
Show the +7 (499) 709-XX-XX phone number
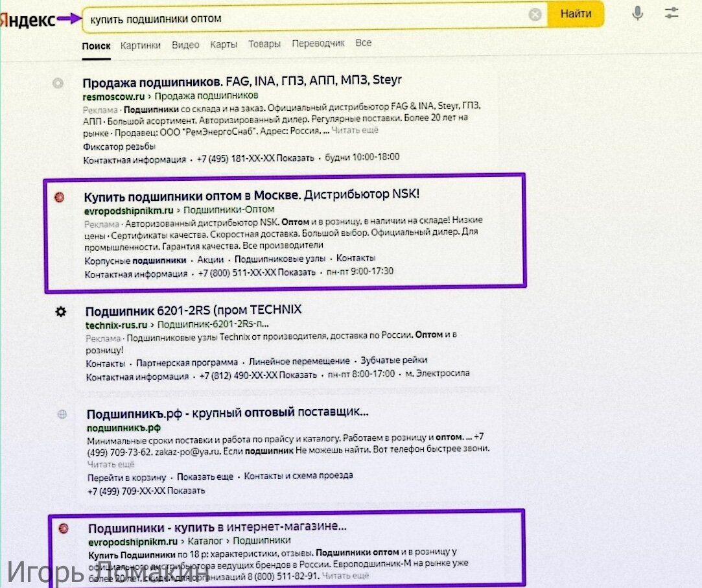point(146,491)
